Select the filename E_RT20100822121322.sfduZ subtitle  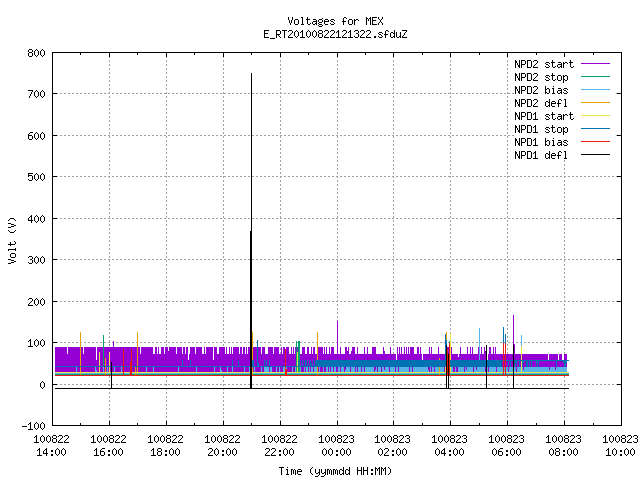point(335,34)
